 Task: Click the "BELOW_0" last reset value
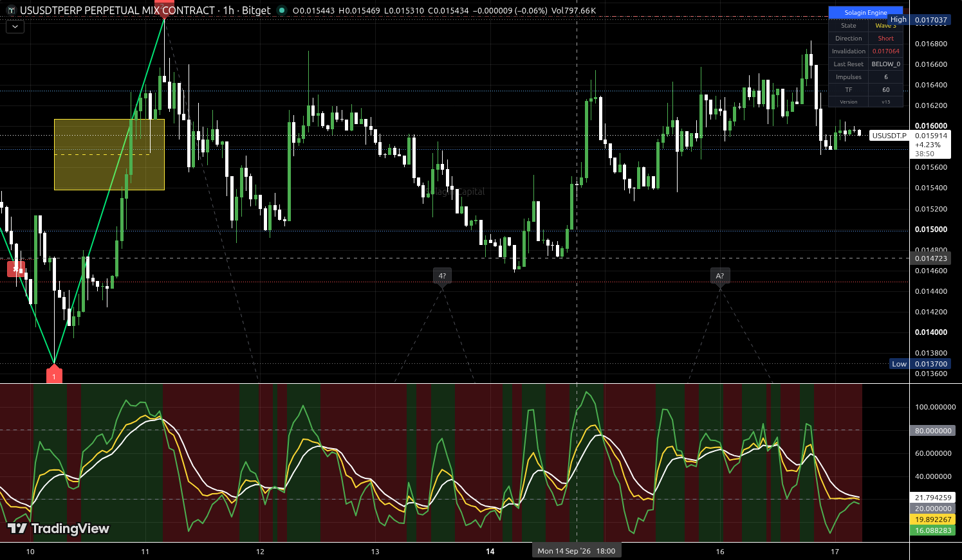click(x=886, y=64)
